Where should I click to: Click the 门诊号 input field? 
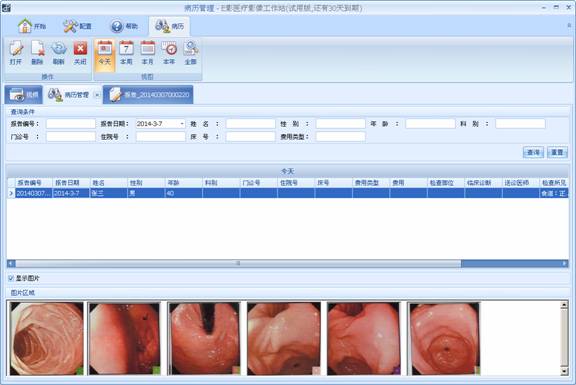tap(71, 137)
